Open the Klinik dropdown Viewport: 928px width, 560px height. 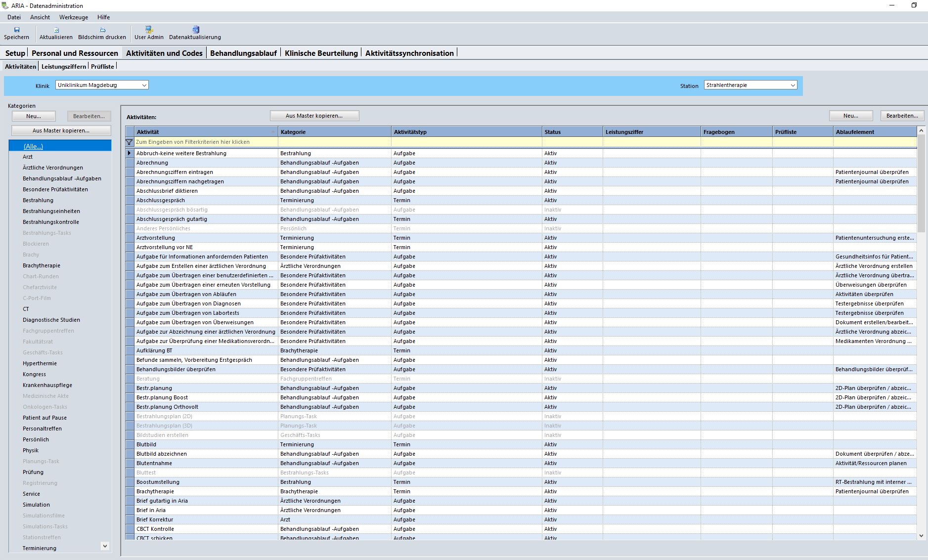144,86
